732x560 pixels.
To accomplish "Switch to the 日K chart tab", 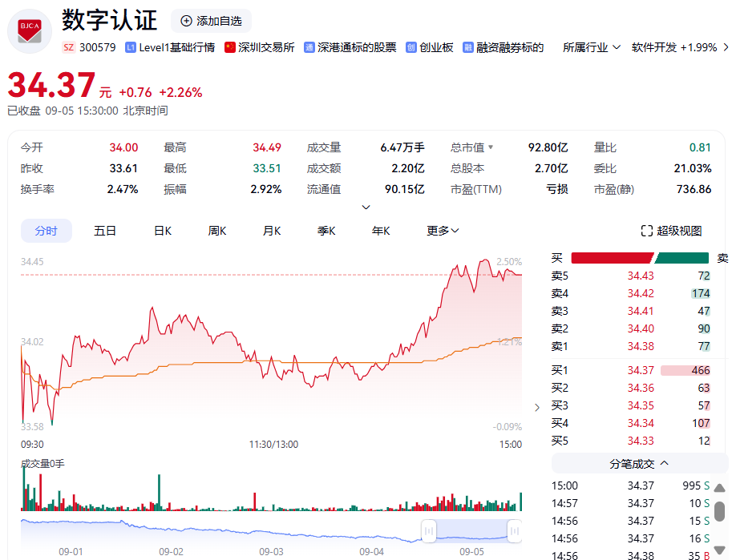I will tap(163, 231).
